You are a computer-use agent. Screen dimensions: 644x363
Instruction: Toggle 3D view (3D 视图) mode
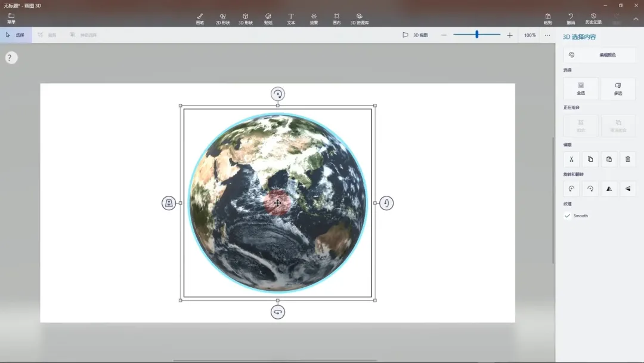point(415,35)
